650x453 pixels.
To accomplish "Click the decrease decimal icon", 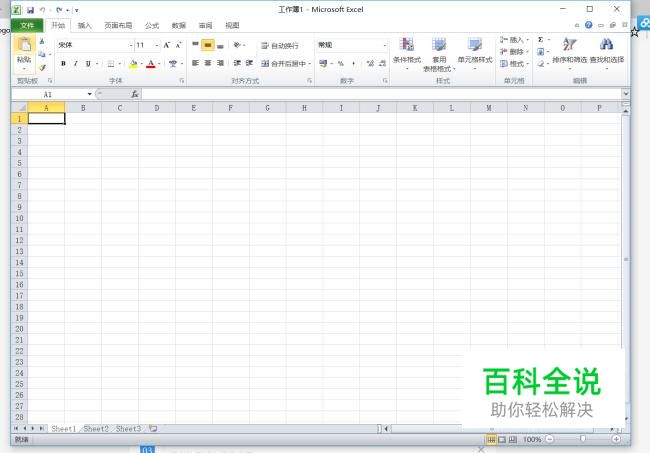I will 382,63.
